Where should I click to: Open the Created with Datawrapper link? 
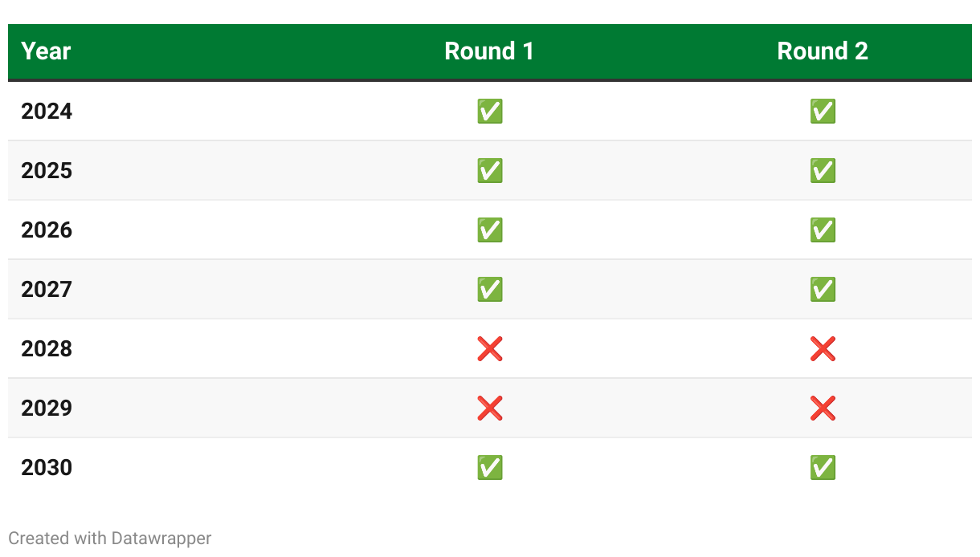point(109,538)
